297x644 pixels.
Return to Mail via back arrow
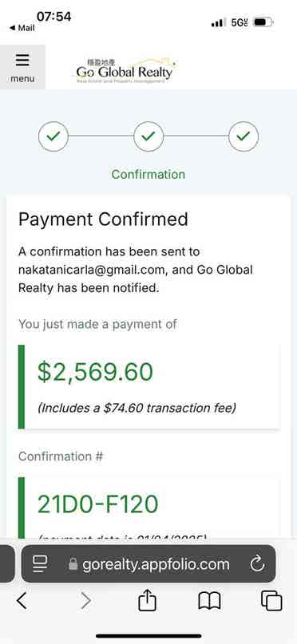pos(22,28)
